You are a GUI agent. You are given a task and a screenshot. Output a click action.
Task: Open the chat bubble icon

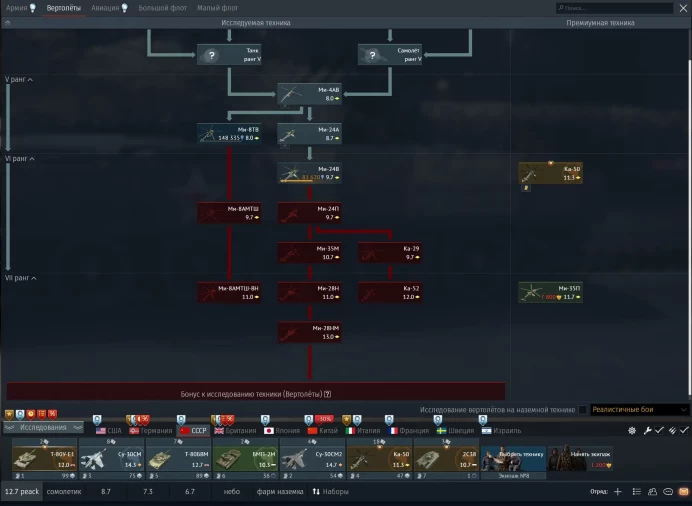(668, 491)
